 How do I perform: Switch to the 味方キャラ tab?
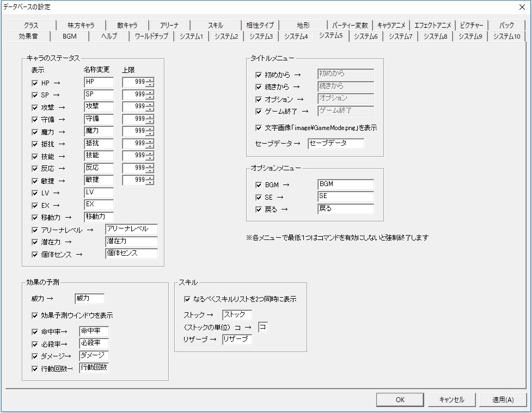tap(81, 26)
